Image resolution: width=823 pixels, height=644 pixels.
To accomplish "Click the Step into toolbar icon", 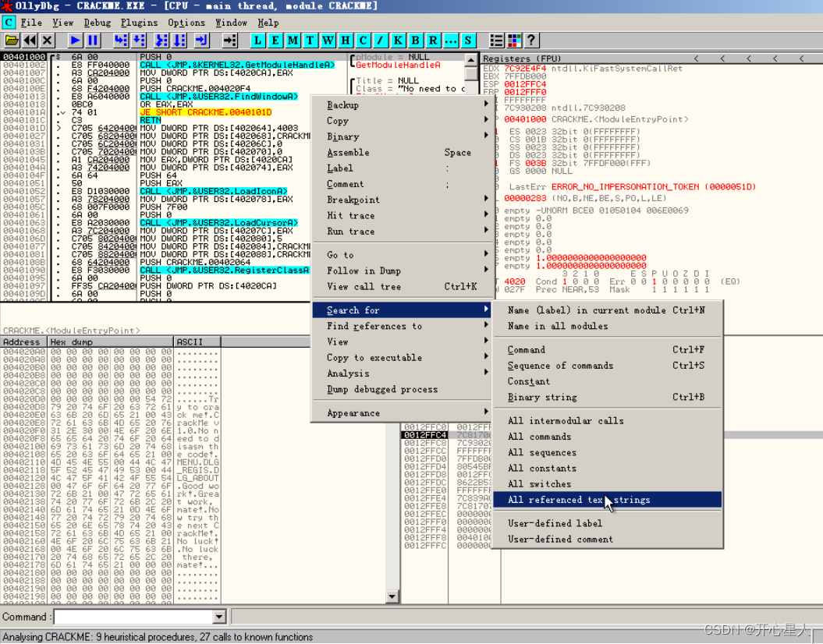I will [x=121, y=41].
